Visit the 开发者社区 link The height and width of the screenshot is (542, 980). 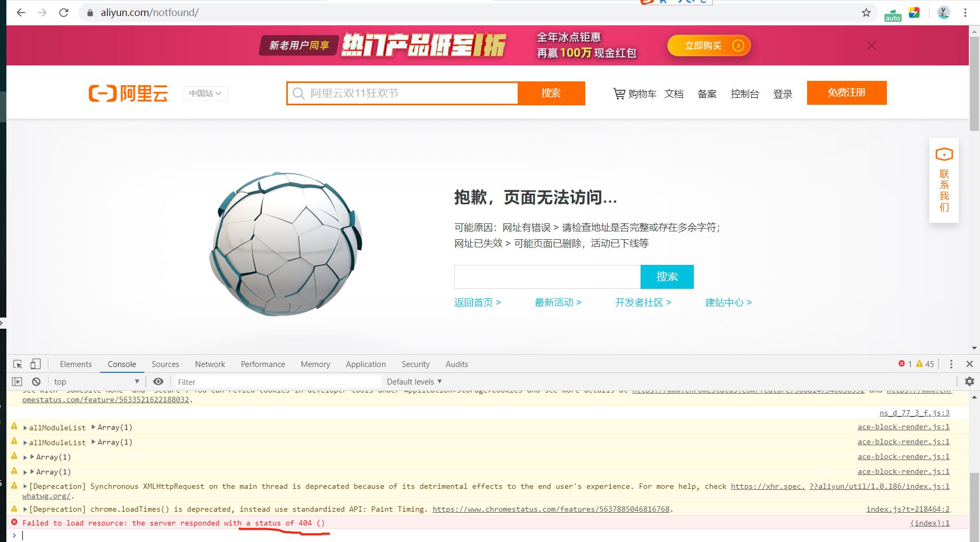click(x=643, y=303)
